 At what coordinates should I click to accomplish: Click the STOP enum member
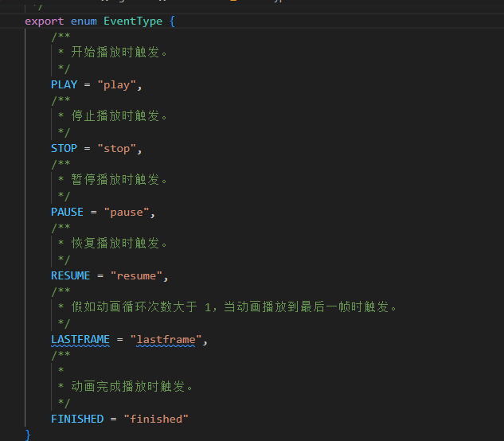point(64,149)
